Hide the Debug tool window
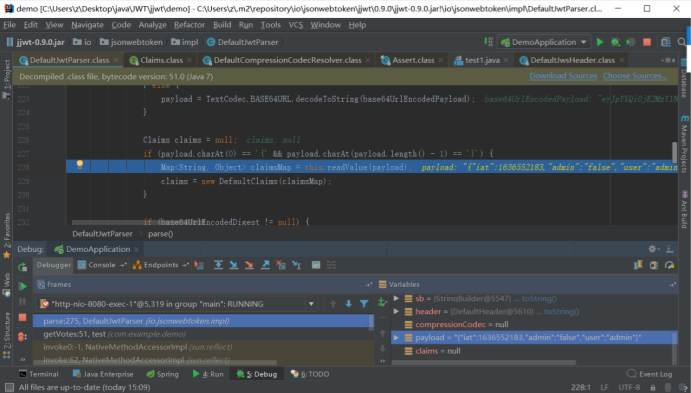Image resolution: width=691 pixels, height=393 pixels. pos(669,249)
